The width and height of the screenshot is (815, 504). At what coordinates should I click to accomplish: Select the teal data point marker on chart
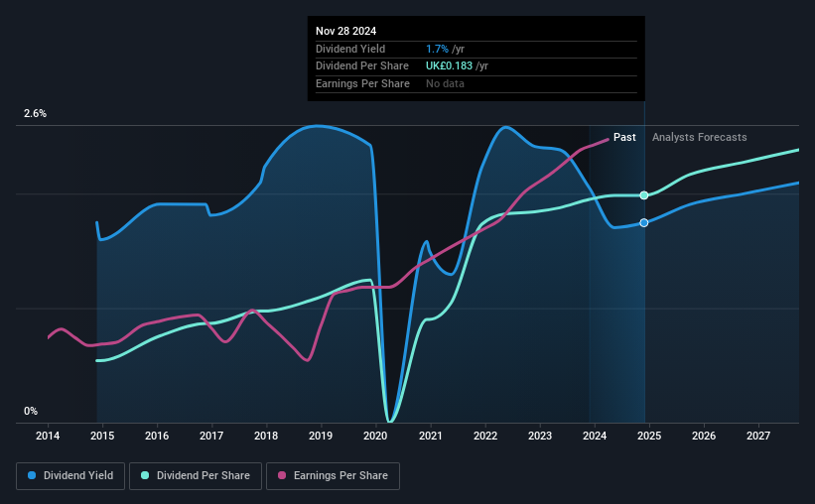pos(644,195)
